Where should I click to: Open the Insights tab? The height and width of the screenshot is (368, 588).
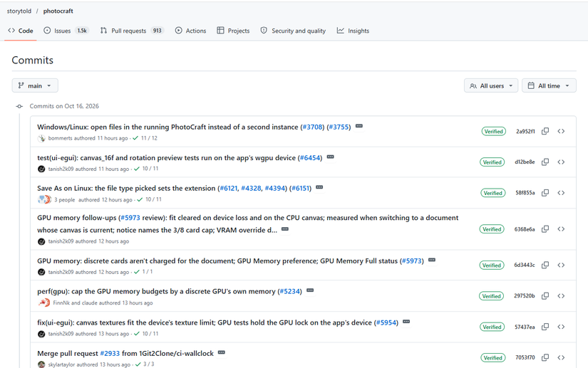[x=353, y=31]
